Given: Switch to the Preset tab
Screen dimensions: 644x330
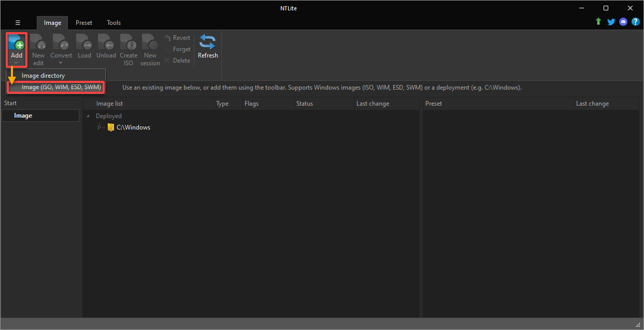Looking at the screenshot, I should (84, 23).
